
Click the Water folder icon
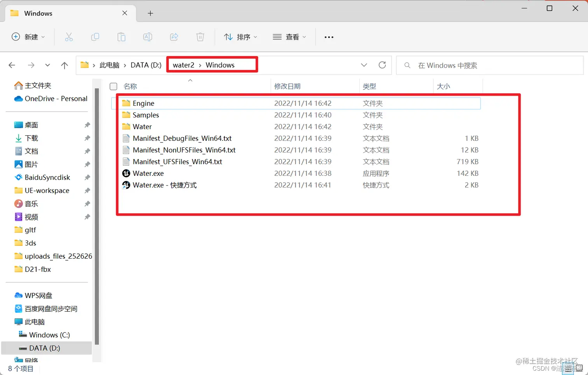pyautogui.click(x=126, y=126)
